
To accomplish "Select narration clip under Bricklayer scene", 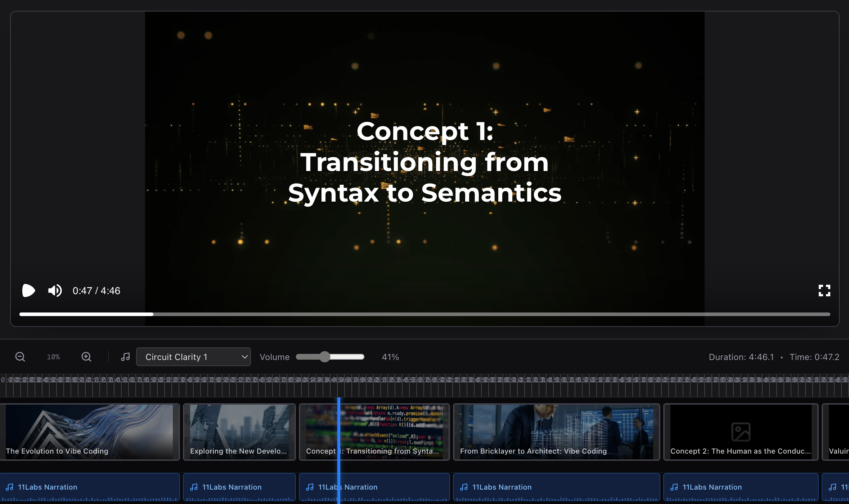I will (556, 487).
